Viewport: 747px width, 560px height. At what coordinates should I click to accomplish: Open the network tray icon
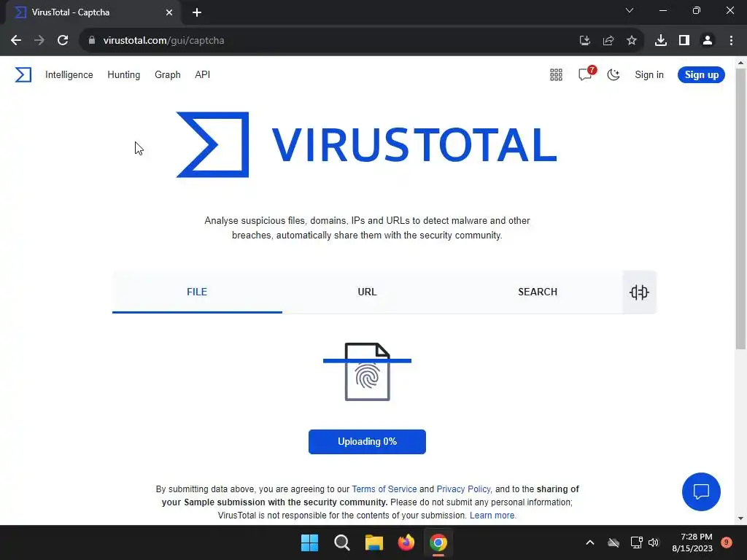click(636, 542)
